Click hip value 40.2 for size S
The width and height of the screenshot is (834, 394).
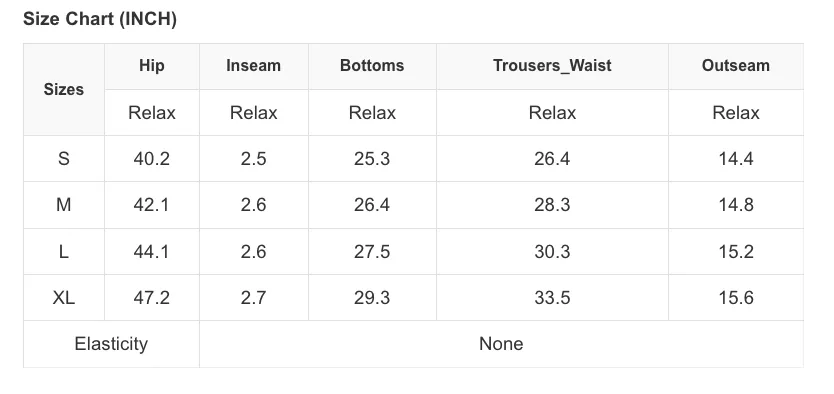(152, 158)
